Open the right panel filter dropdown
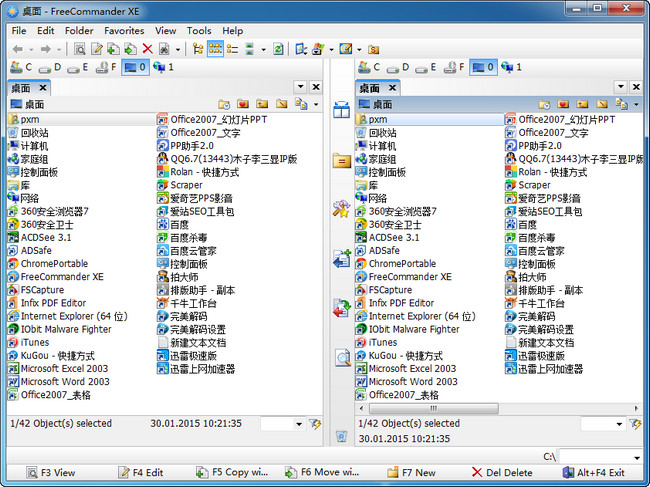This screenshot has width=650, height=487. click(619, 424)
